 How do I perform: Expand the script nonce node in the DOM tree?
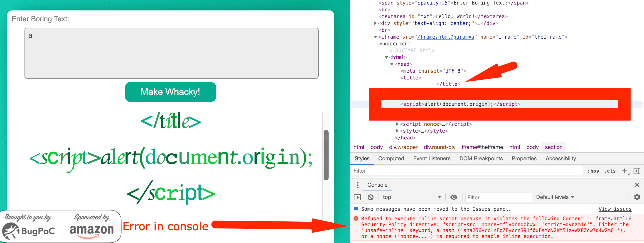click(x=398, y=124)
